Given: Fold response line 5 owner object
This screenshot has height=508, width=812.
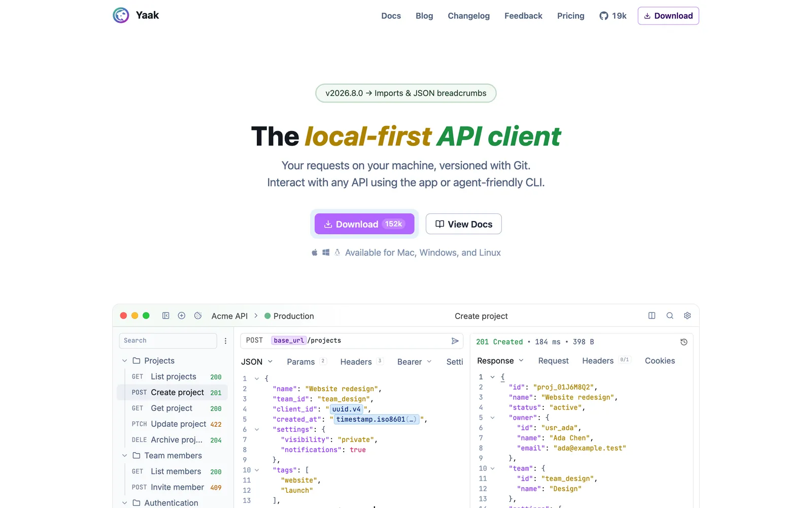Looking at the screenshot, I should click(x=492, y=418).
